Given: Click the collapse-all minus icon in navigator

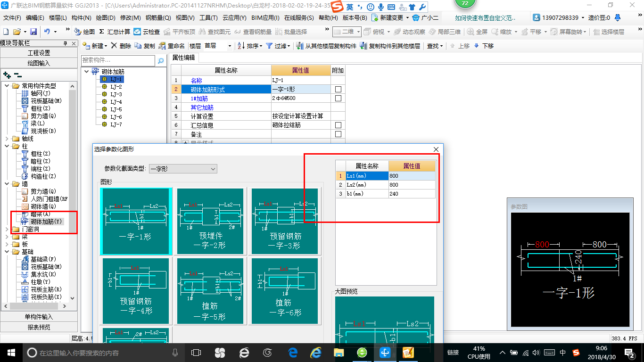Looking at the screenshot, I should tap(18, 74).
